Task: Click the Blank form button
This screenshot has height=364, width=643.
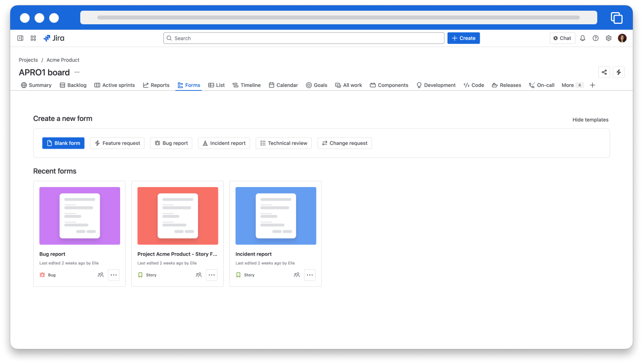Action: (x=63, y=143)
